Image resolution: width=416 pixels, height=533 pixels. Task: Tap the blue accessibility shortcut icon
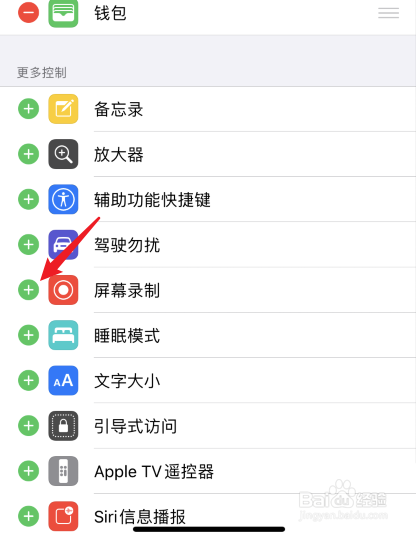coord(63,199)
